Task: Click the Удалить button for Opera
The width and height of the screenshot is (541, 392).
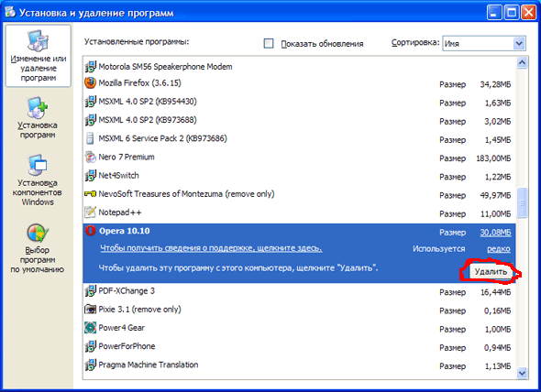Action: pos(491,272)
